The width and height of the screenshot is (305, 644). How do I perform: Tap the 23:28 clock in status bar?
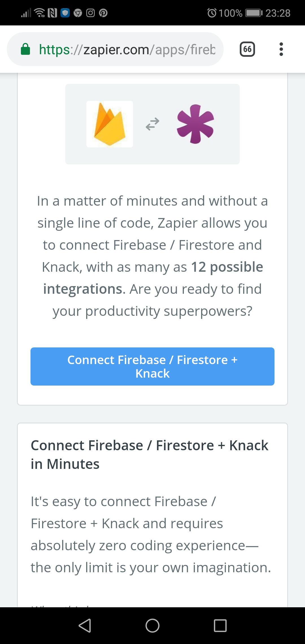click(x=278, y=13)
